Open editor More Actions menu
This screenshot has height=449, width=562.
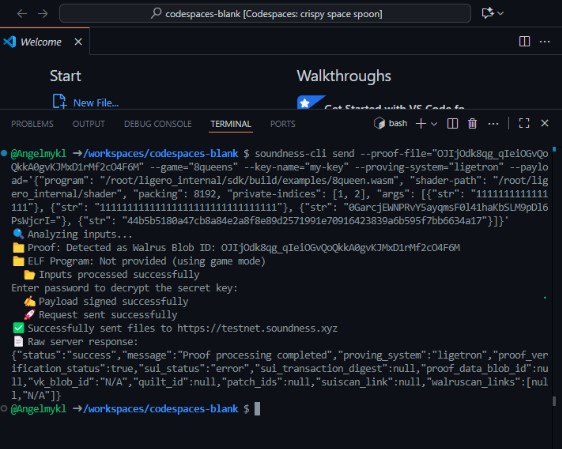coord(545,42)
